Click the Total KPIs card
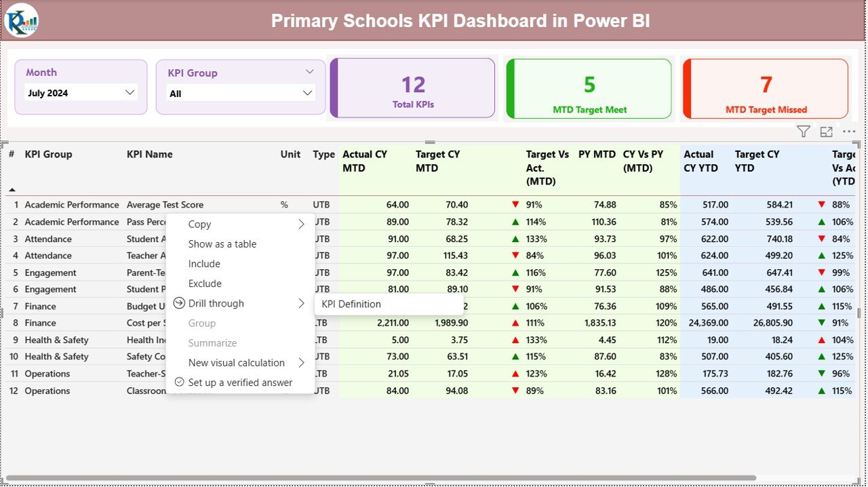 412,88
